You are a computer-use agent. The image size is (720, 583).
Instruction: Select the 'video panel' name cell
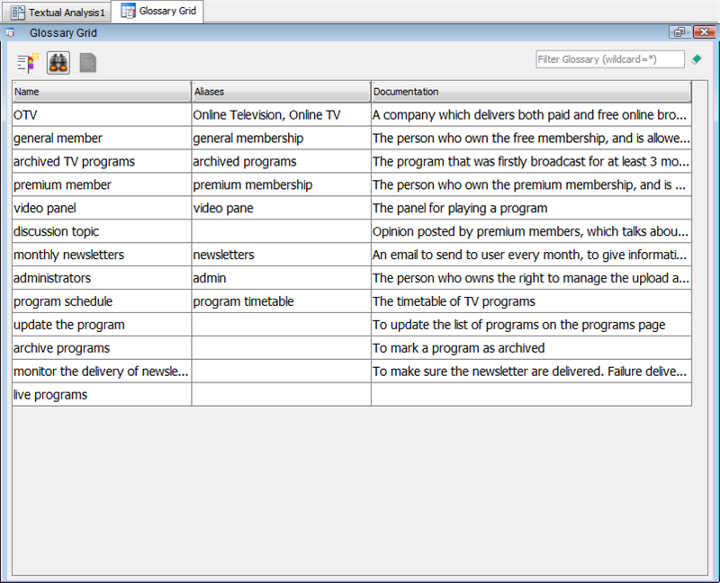[x=101, y=208]
